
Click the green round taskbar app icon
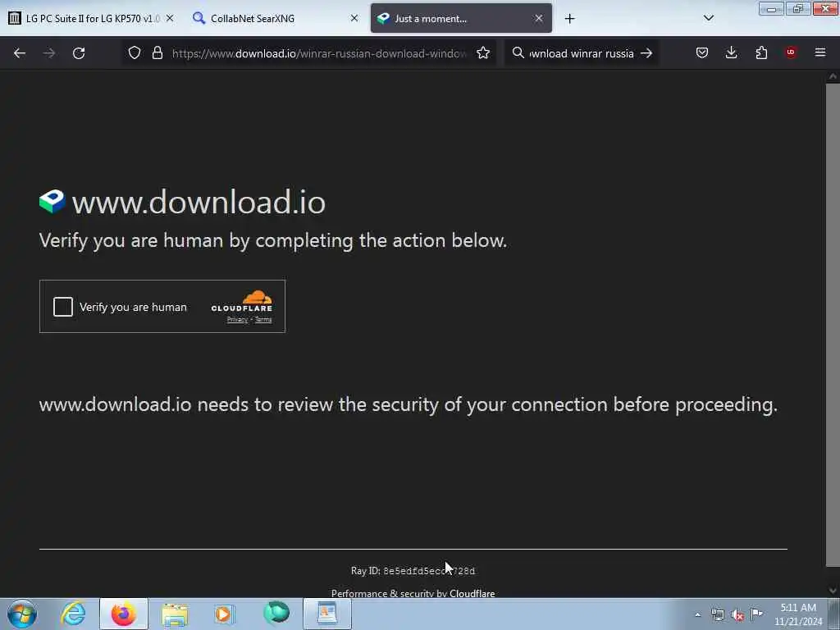(276, 614)
